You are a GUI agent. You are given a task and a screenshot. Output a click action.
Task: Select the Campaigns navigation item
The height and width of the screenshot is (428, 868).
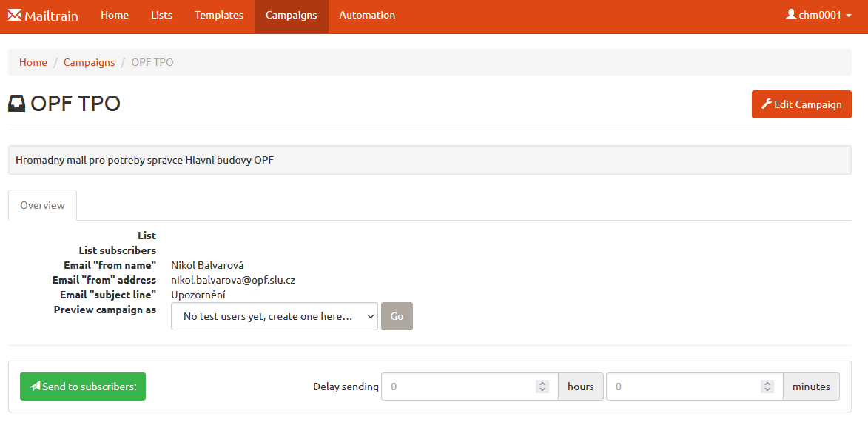[x=291, y=15]
